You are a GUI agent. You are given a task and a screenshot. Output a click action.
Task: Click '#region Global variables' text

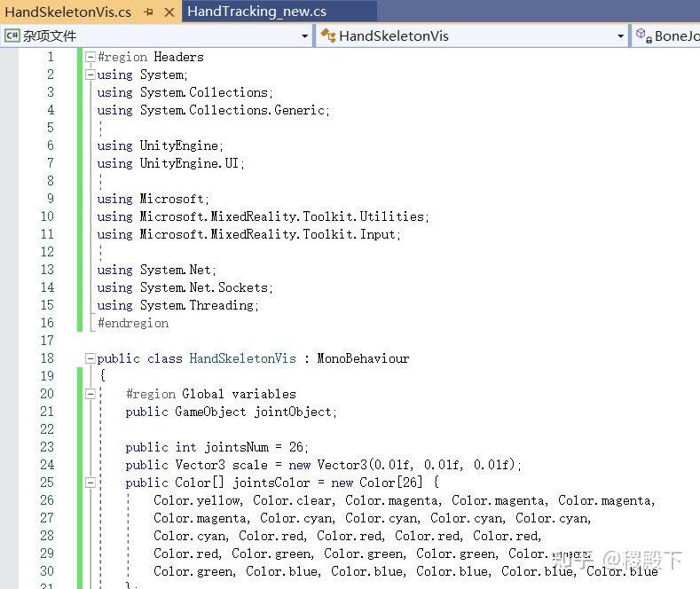coord(211,394)
